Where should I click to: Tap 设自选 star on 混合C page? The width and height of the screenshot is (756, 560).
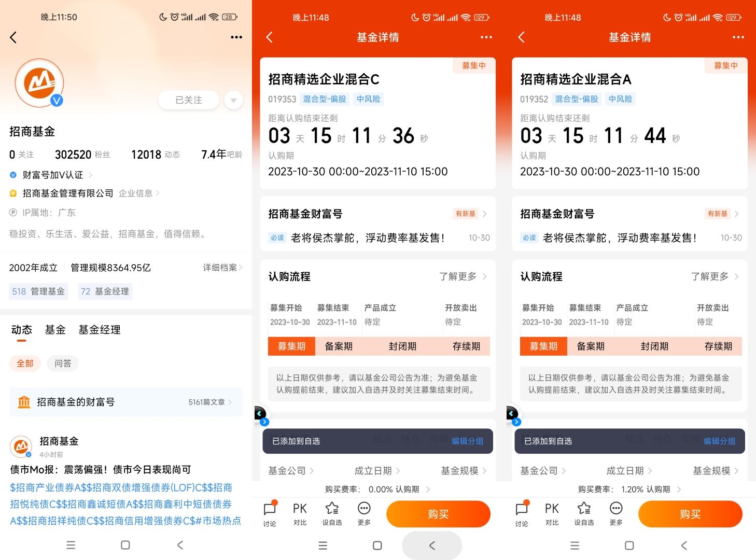[332, 514]
